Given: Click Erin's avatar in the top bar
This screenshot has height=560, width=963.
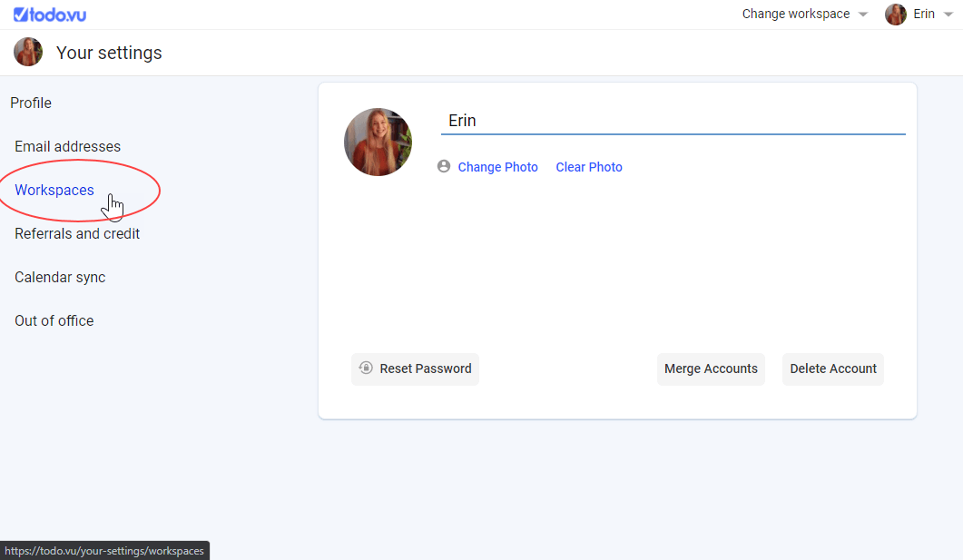Looking at the screenshot, I should [x=896, y=15].
